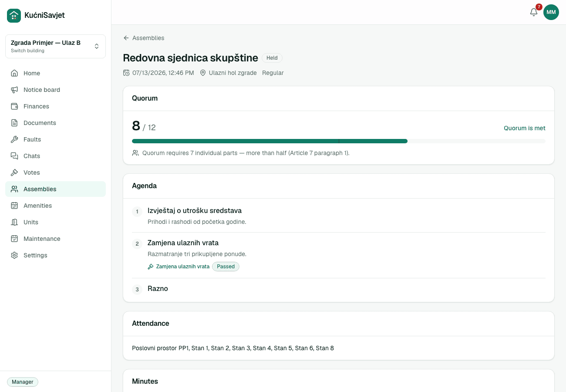Image resolution: width=566 pixels, height=392 pixels.
Task: Click the location text Ulazni hol zgrade
Action: (233, 73)
